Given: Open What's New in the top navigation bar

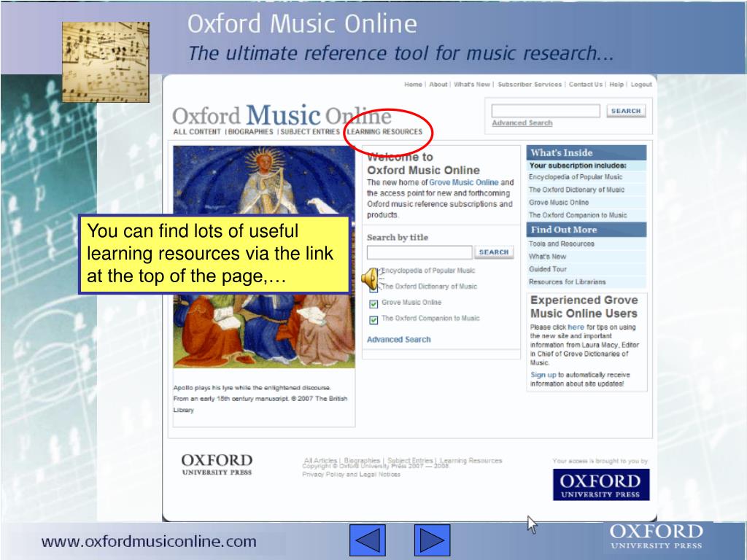Looking at the screenshot, I should (472, 85).
